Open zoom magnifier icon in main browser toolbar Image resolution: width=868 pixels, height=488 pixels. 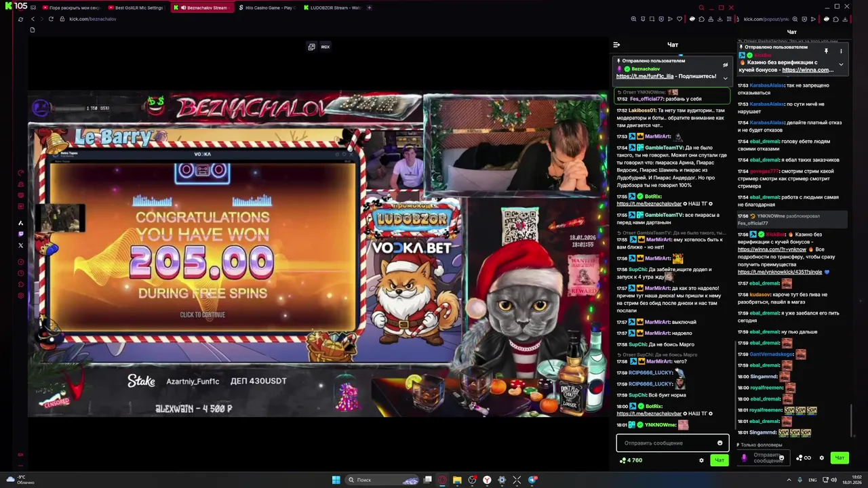(x=633, y=19)
